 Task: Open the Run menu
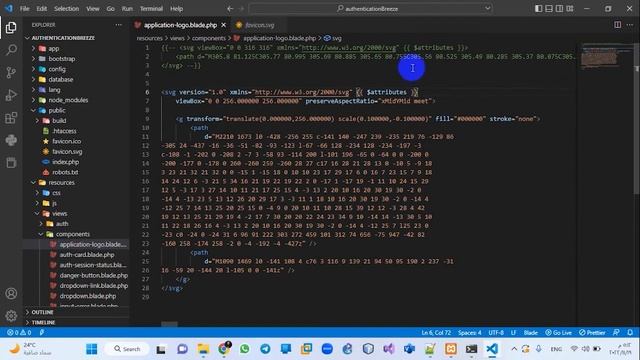(x=127, y=9)
